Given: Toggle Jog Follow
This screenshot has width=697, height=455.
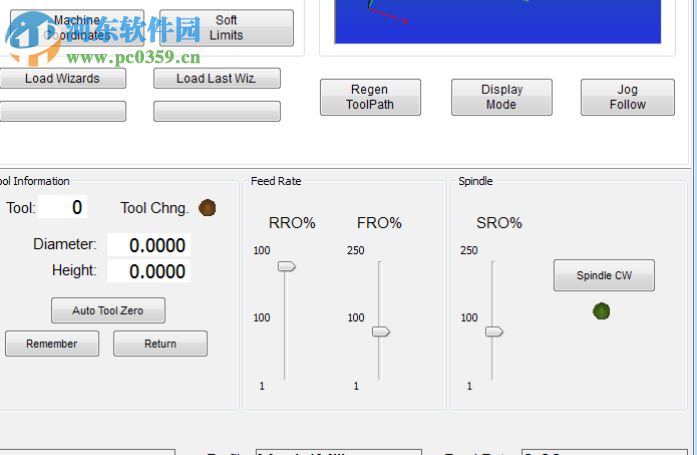Looking at the screenshot, I should pyautogui.click(x=628, y=97).
